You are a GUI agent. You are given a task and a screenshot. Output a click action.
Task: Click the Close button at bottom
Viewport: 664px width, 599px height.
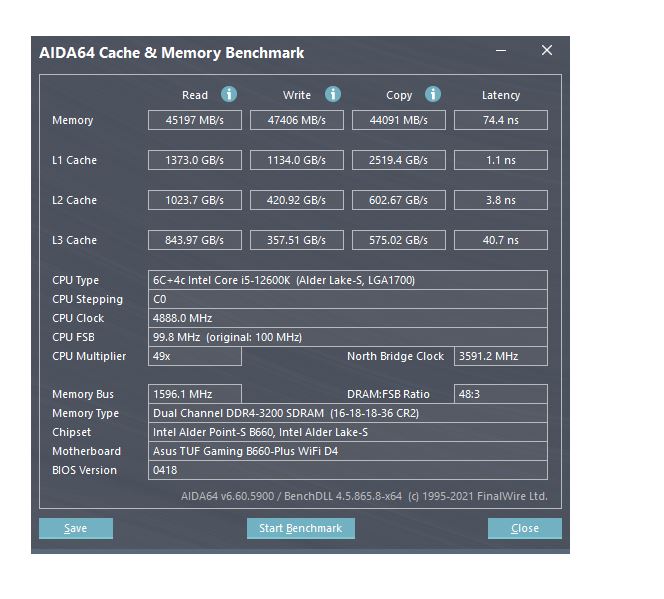pos(525,528)
